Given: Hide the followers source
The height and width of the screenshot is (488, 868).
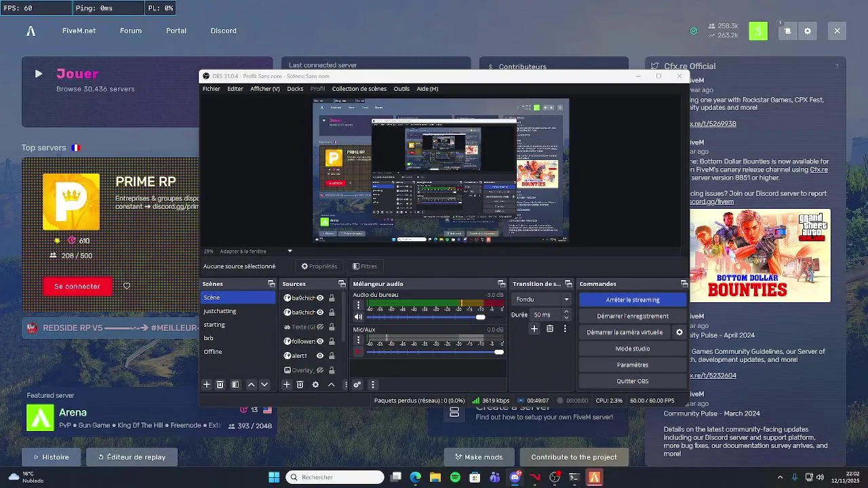Looking at the screenshot, I should pos(320,341).
